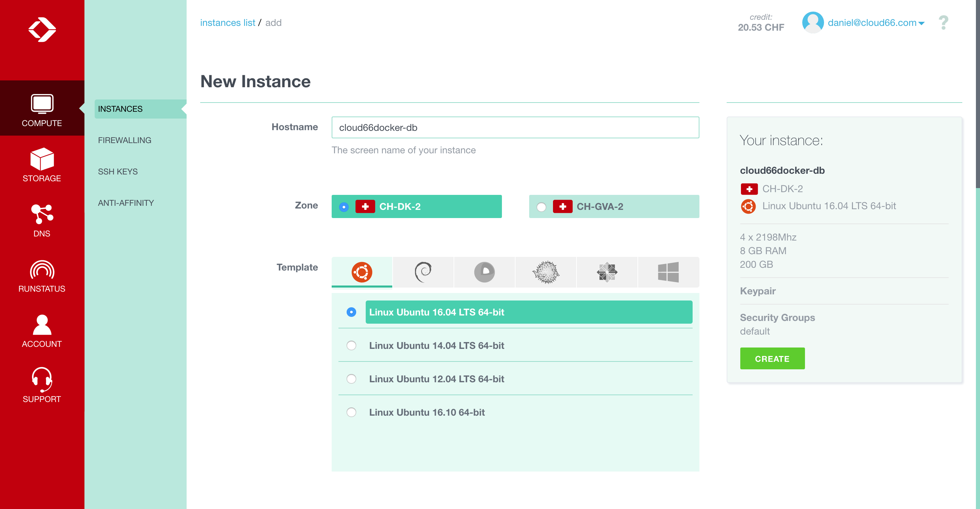The height and width of the screenshot is (509, 980).
Task: Select the CentOS template tab
Action: [607, 272]
